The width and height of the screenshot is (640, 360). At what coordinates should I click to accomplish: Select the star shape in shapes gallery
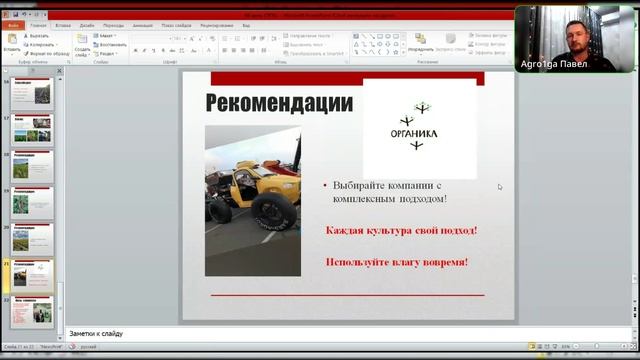(396, 52)
